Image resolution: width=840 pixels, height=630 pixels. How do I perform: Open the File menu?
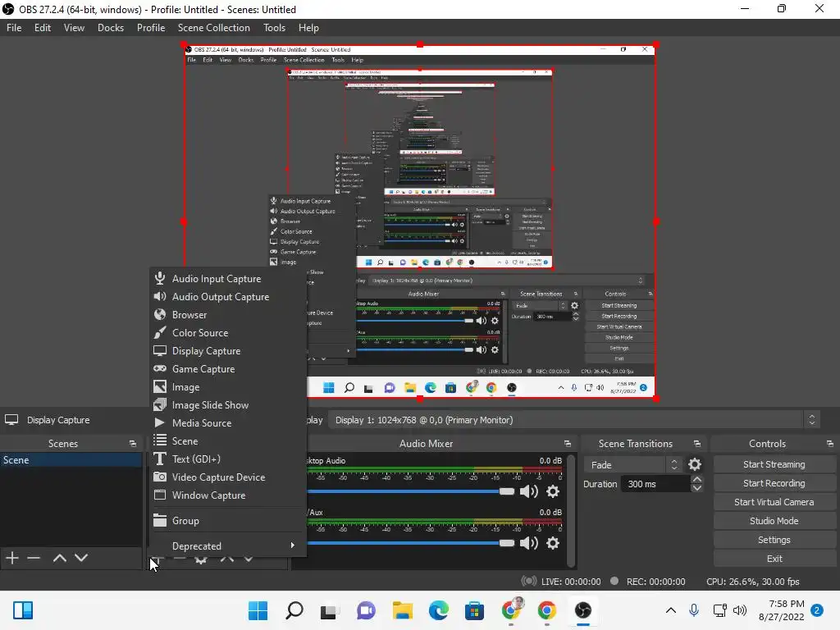click(x=14, y=28)
